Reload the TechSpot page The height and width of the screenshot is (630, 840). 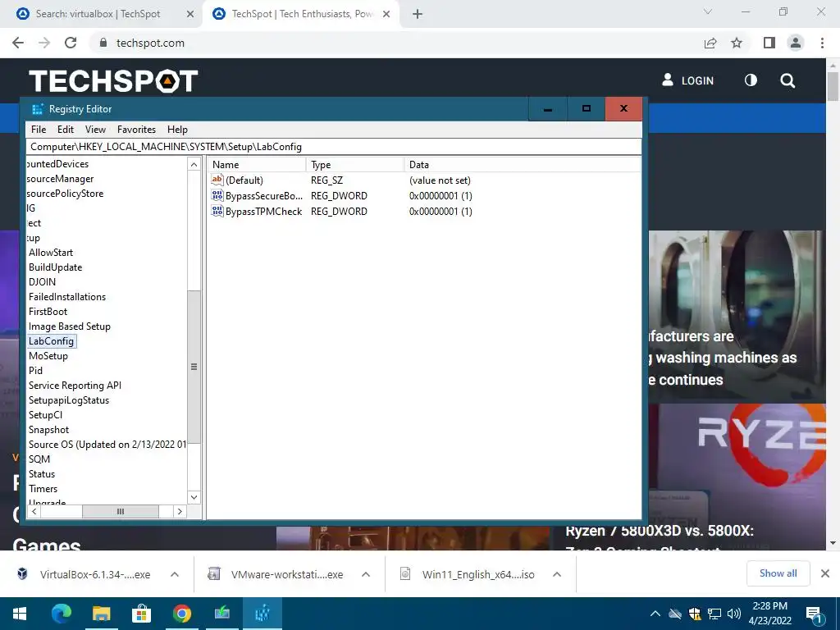coord(71,43)
